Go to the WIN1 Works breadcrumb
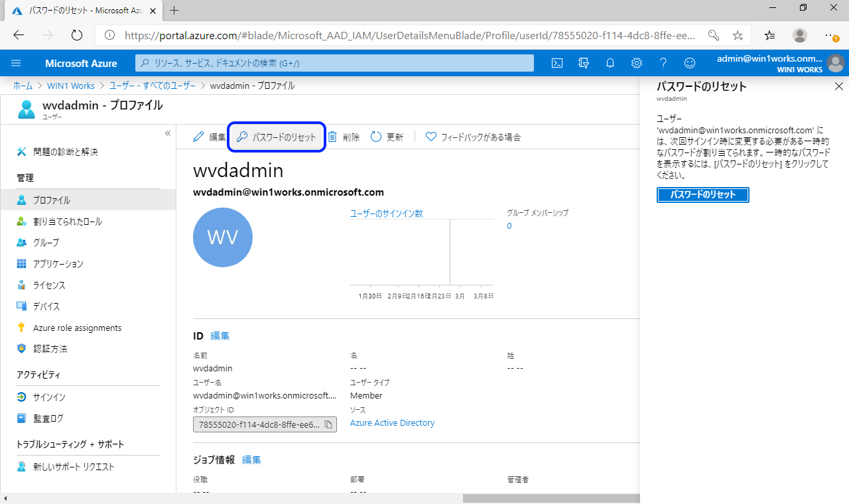The image size is (849, 504). click(x=71, y=86)
